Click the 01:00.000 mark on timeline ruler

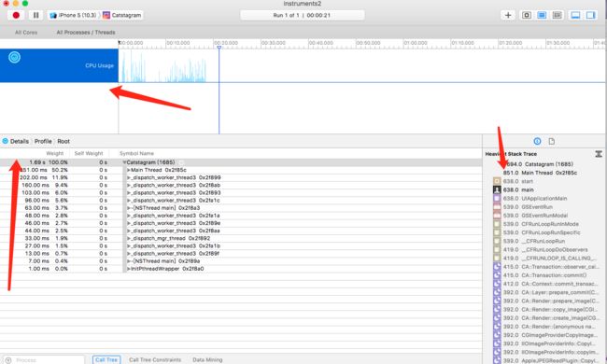pos(416,43)
